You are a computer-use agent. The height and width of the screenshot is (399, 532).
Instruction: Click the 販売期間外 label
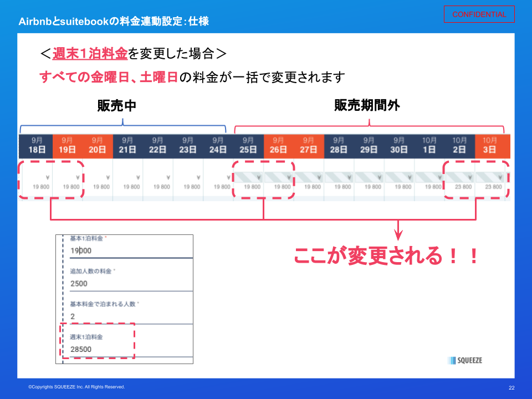point(367,105)
